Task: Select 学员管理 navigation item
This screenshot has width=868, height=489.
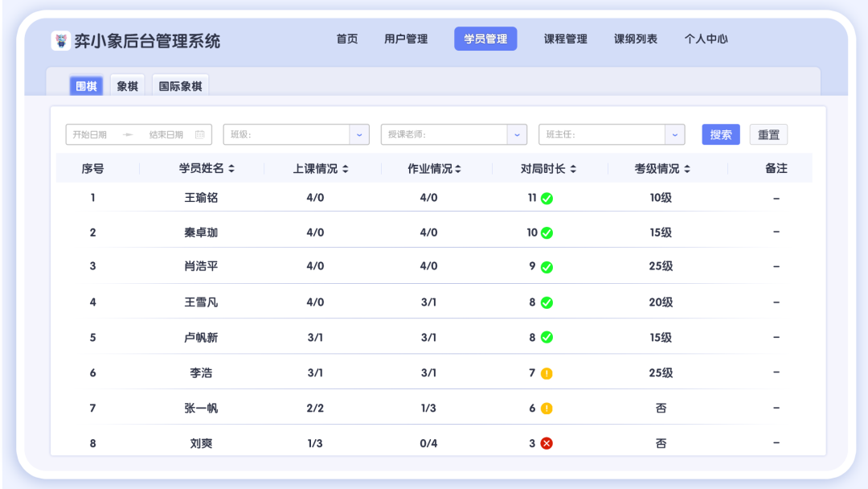Action: click(485, 39)
